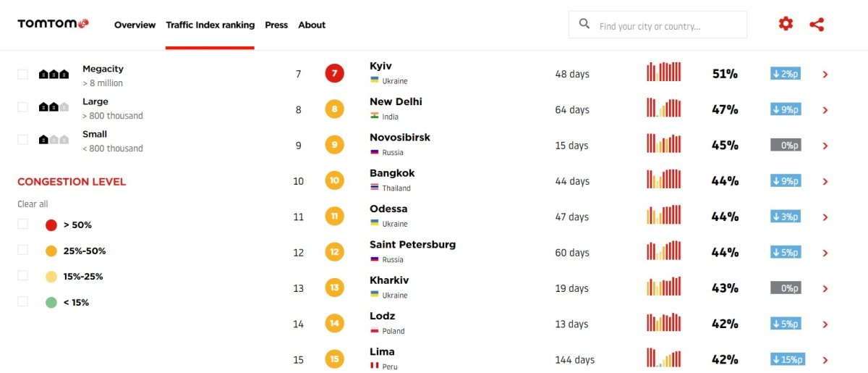Click the red rank 7 badge for Kyiv
This screenshot has height=373, width=868.
(334, 73)
